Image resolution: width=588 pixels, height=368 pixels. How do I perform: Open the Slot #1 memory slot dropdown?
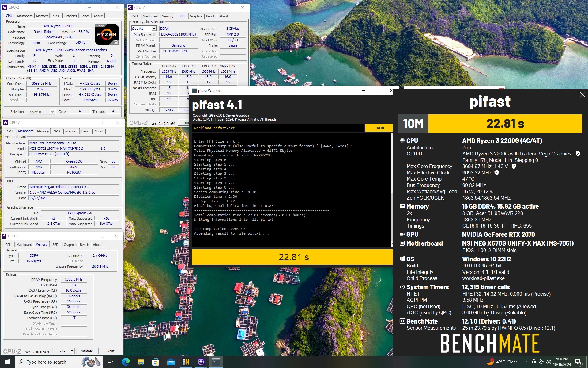pos(144,29)
